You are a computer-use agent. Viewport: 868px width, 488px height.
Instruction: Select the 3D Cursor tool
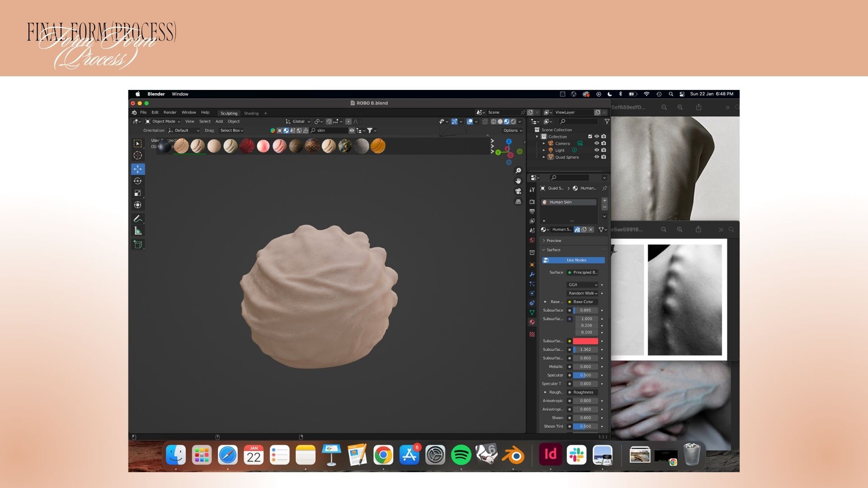coord(138,155)
